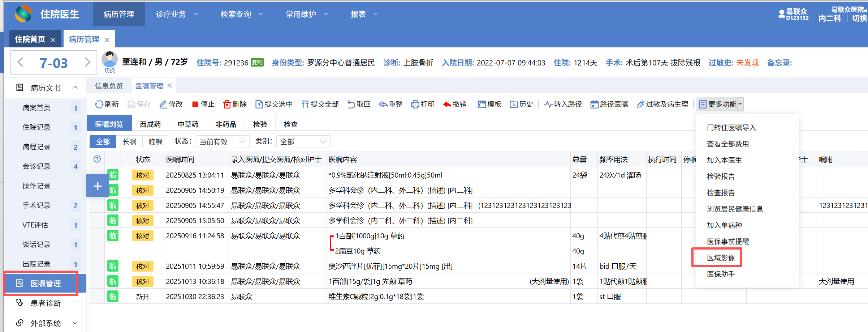Select the 全部 order type filter
Screen dimensions: 868x332
click(103, 142)
